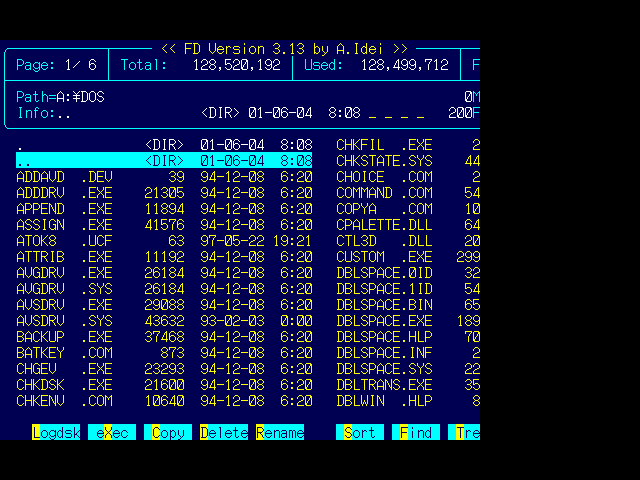
Task: Select the Delete command
Action: (224, 432)
